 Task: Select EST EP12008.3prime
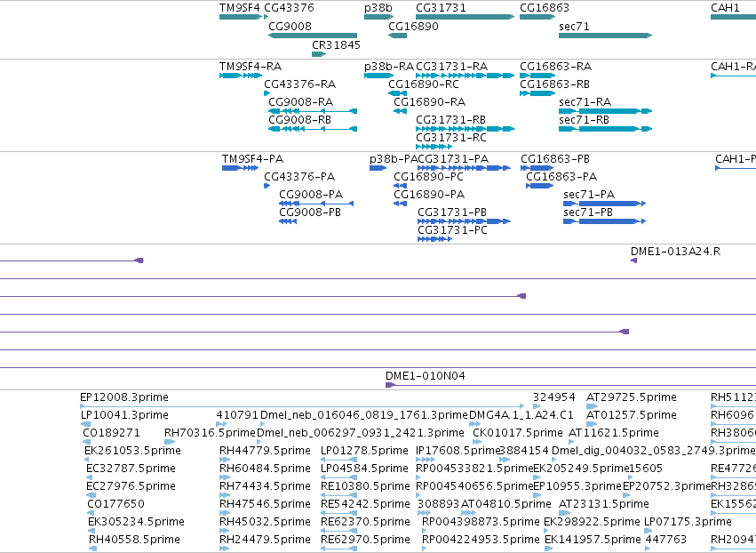pos(302,406)
